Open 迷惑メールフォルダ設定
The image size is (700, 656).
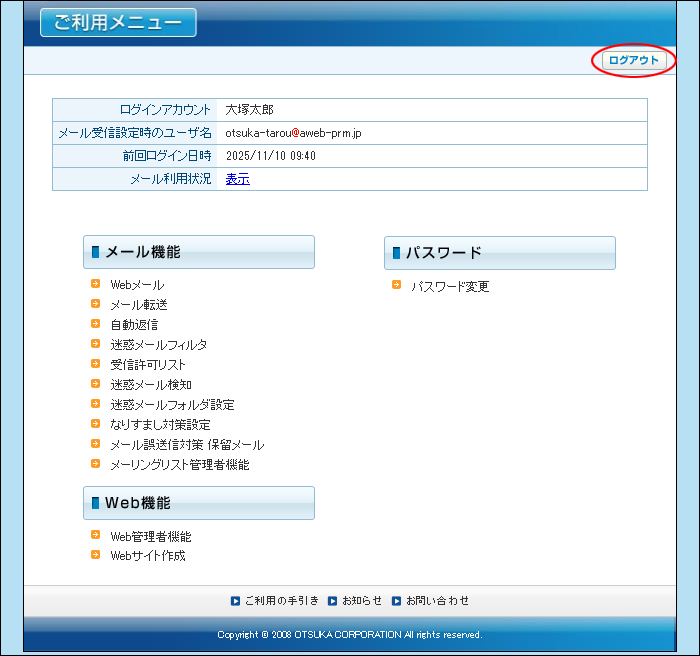(x=172, y=405)
